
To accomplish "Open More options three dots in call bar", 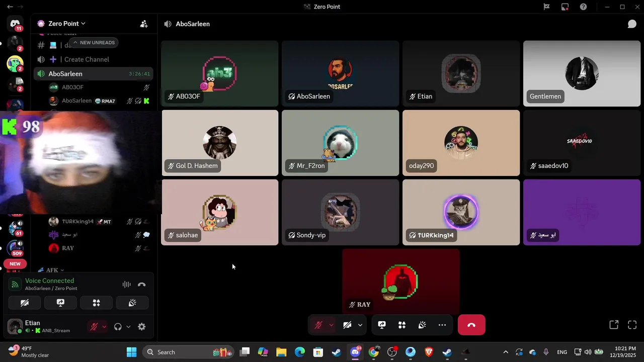I will [x=442, y=325].
